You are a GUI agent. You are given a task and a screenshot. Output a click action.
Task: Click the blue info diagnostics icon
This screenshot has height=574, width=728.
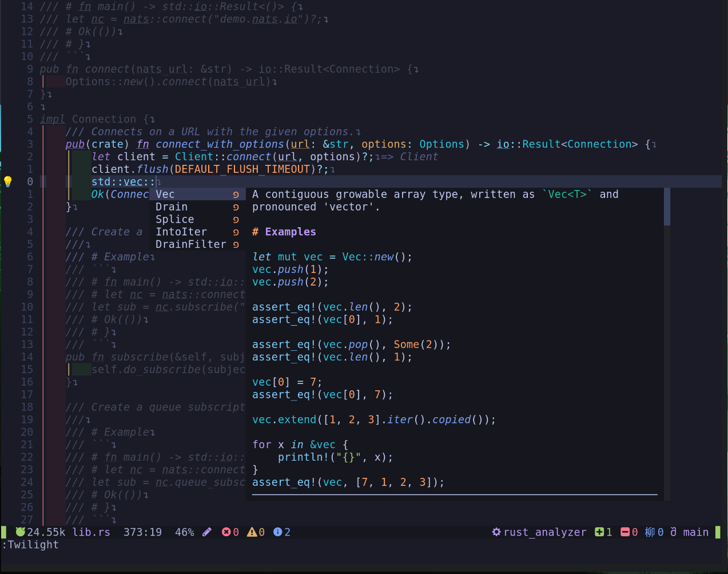pyautogui.click(x=277, y=532)
